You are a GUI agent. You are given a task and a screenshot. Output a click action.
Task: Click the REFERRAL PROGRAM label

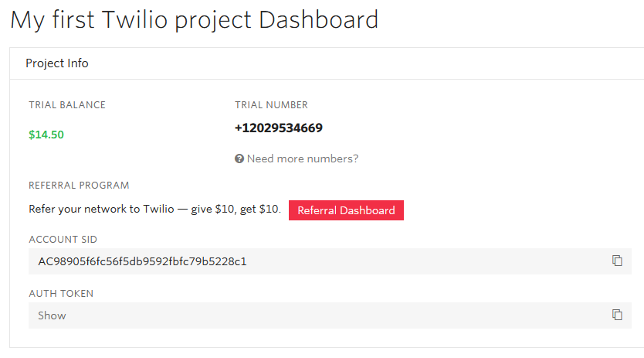pyautogui.click(x=79, y=186)
